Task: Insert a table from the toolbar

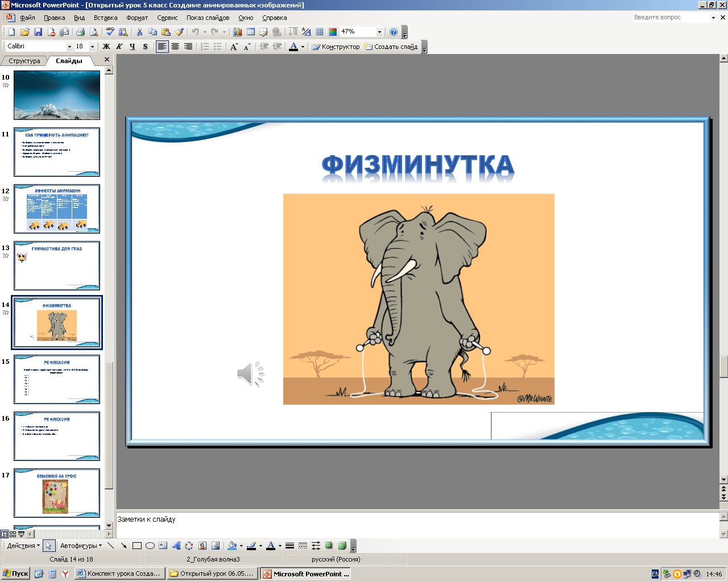Action: pyautogui.click(x=251, y=32)
